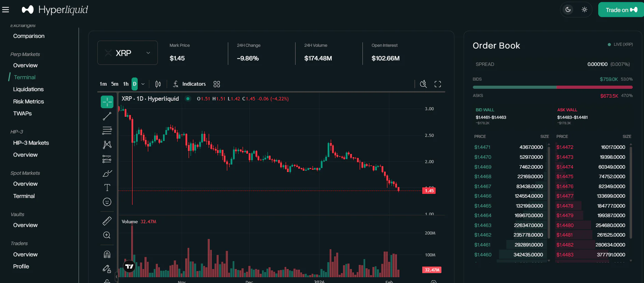This screenshot has width=644, height=283.
Task: Toggle stay in drawing mode
Action: coord(107,269)
